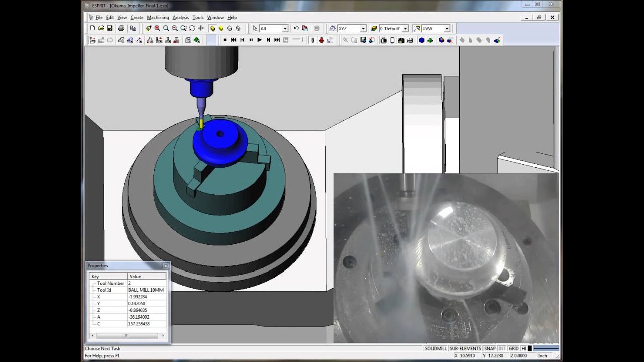Click the layers icon beside 'Default'

[374, 28]
